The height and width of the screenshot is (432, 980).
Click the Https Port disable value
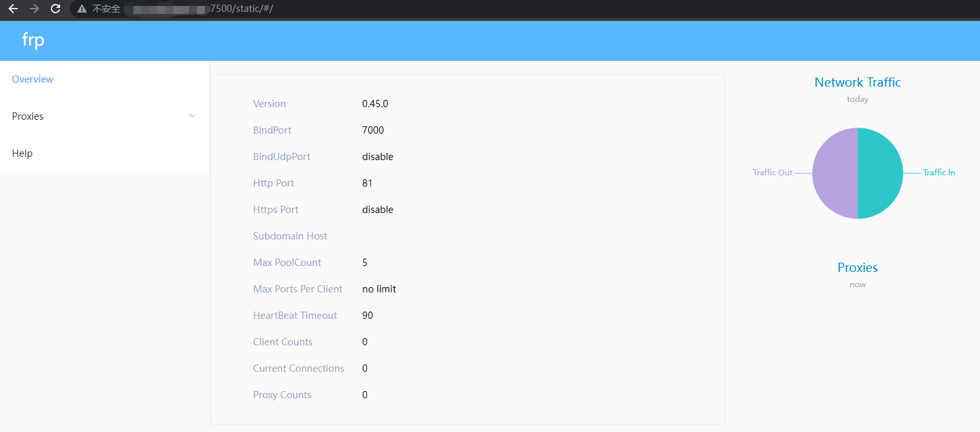[x=378, y=210]
